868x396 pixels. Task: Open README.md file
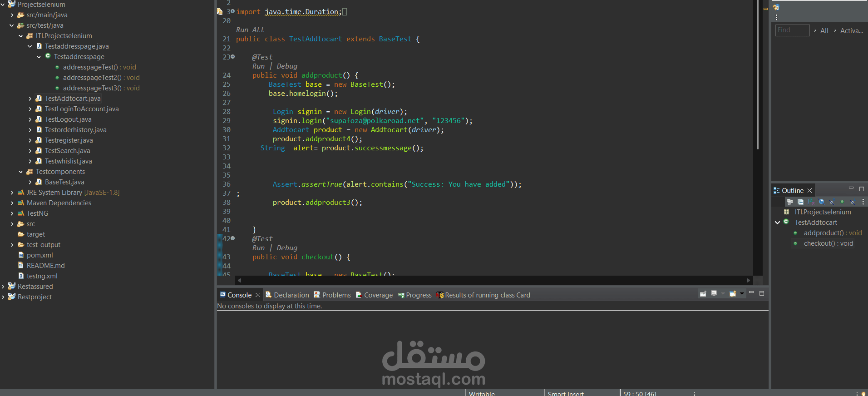(46, 266)
